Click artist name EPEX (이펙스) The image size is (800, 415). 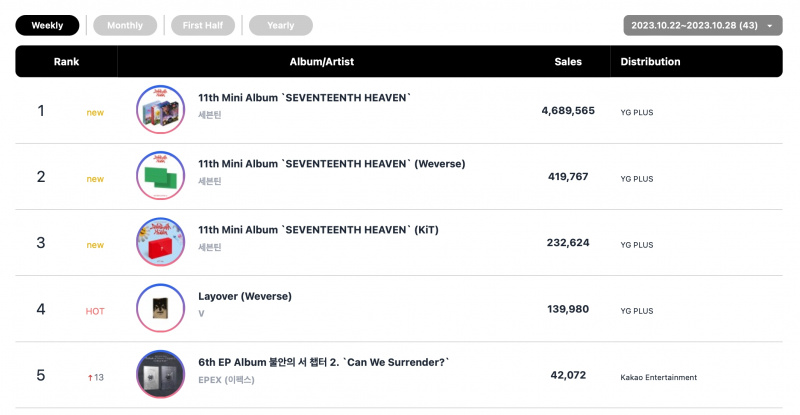pos(226,380)
